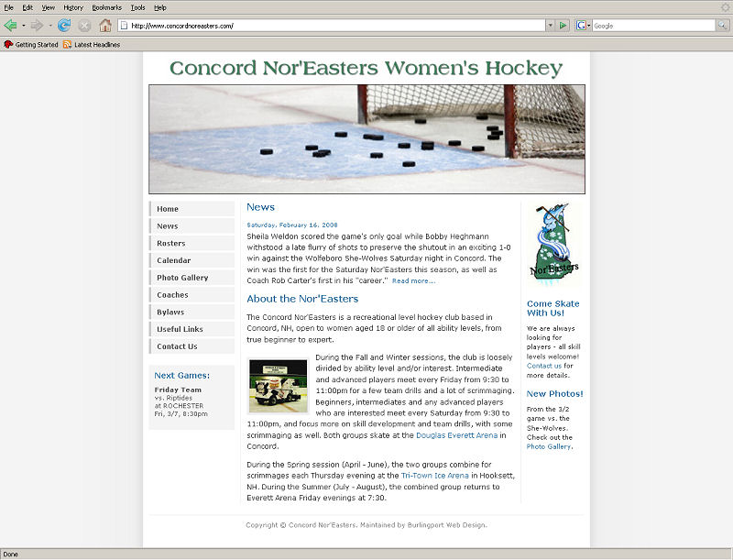Open the browser Home page icon
733x560 pixels.
pos(105,26)
